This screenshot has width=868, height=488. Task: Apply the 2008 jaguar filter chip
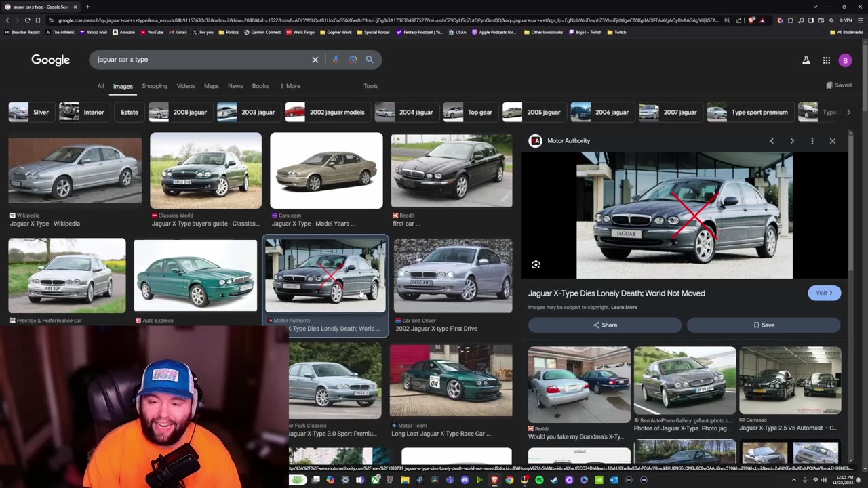pyautogui.click(x=180, y=112)
